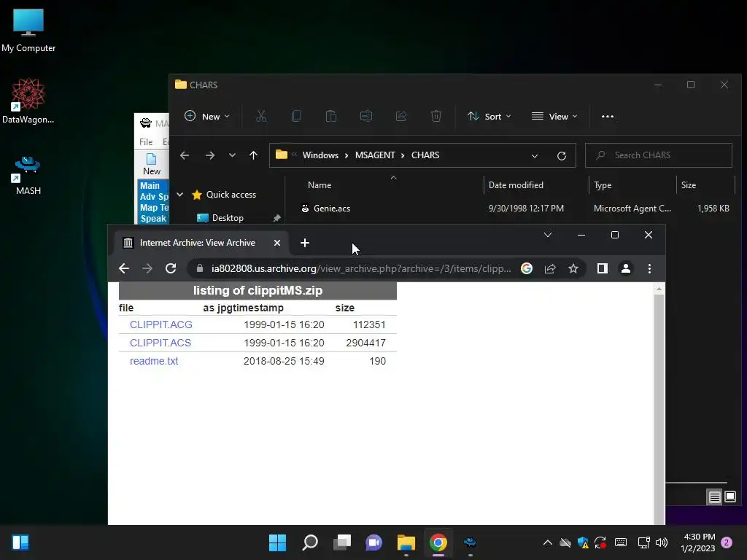Image resolution: width=747 pixels, height=560 pixels.
Task: Go forward in the CHARS Explorer window
Action: [209, 155]
